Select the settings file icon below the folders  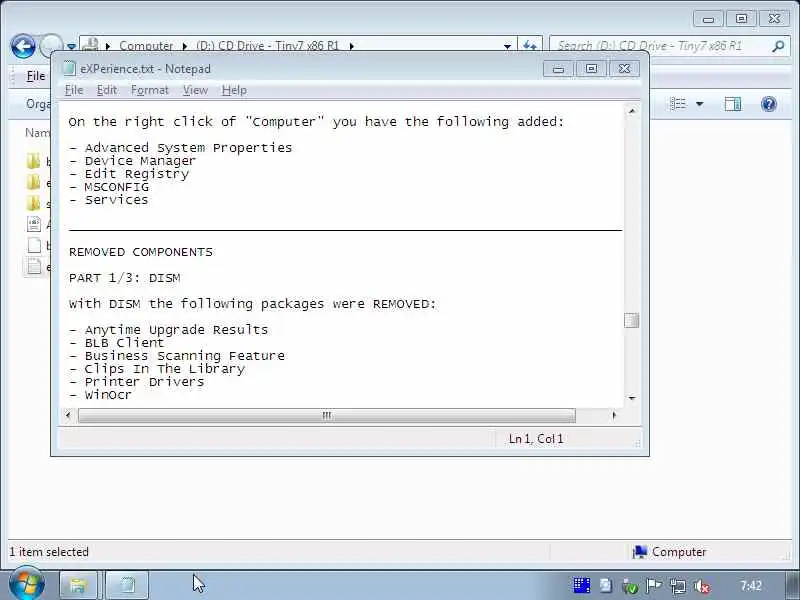click(x=34, y=224)
